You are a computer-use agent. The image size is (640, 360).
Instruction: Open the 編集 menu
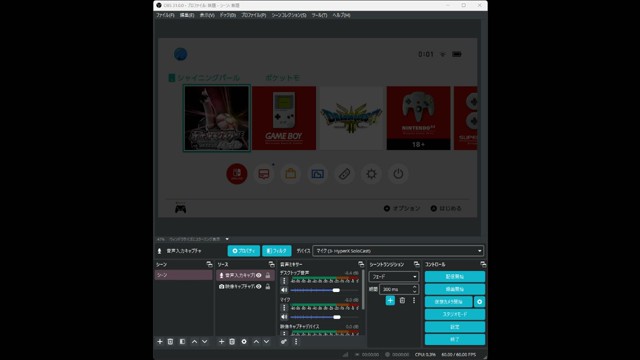[x=187, y=15]
